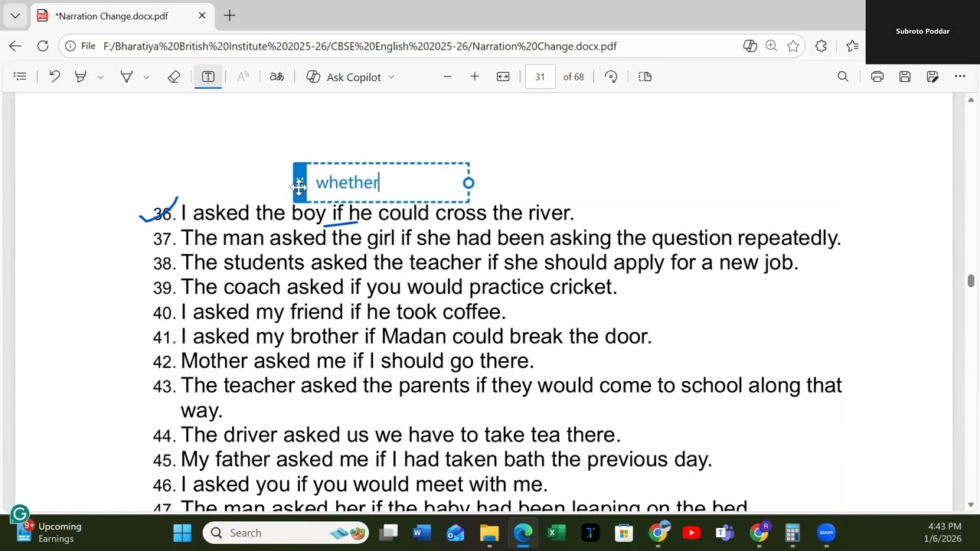Image resolution: width=980 pixels, height=551 pixels.
Task: Click the scrollbar down arrow
Action: tap(972, 504)
